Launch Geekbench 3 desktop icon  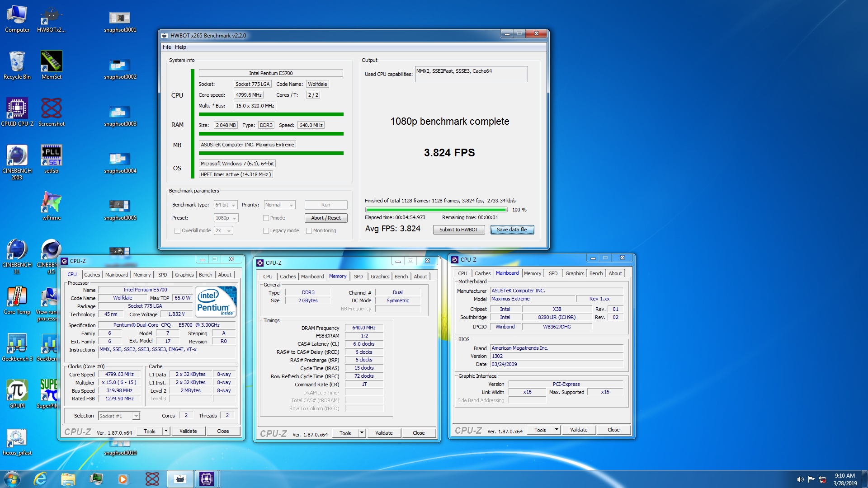[17, 347]
